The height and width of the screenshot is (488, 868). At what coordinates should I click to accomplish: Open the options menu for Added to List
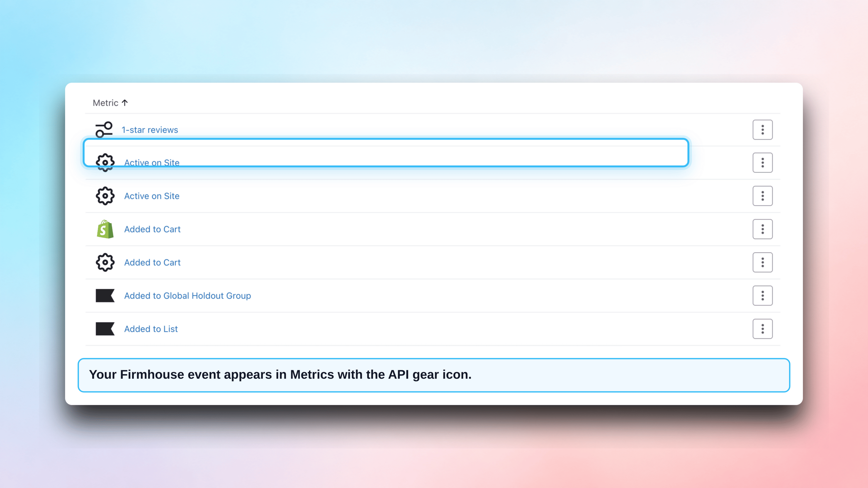click(x=763, y=329)
